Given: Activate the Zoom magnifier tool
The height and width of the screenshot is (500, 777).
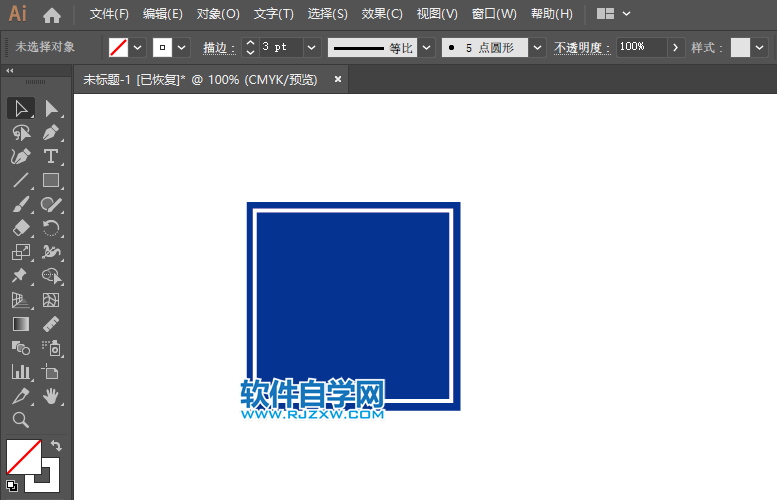Looking at the screenshot, I should [21, 420].
